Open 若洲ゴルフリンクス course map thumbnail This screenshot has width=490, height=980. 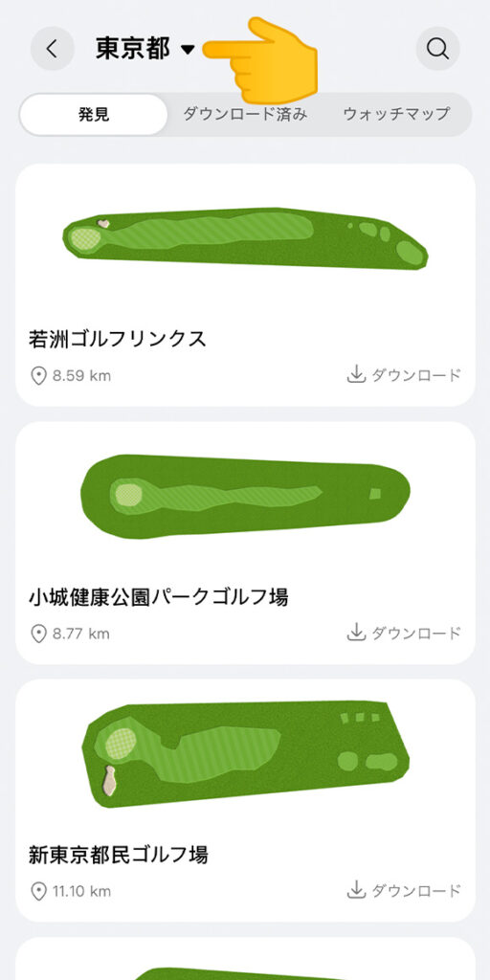(245, 238)
